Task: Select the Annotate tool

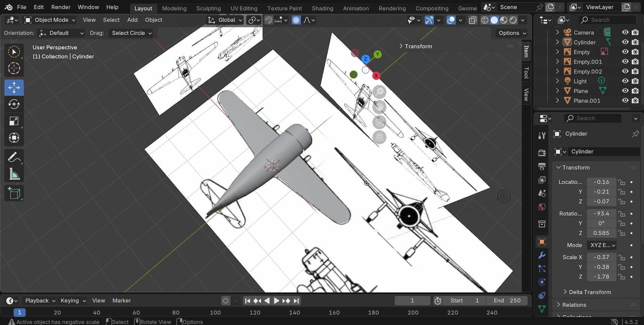Action: (14, 157)
